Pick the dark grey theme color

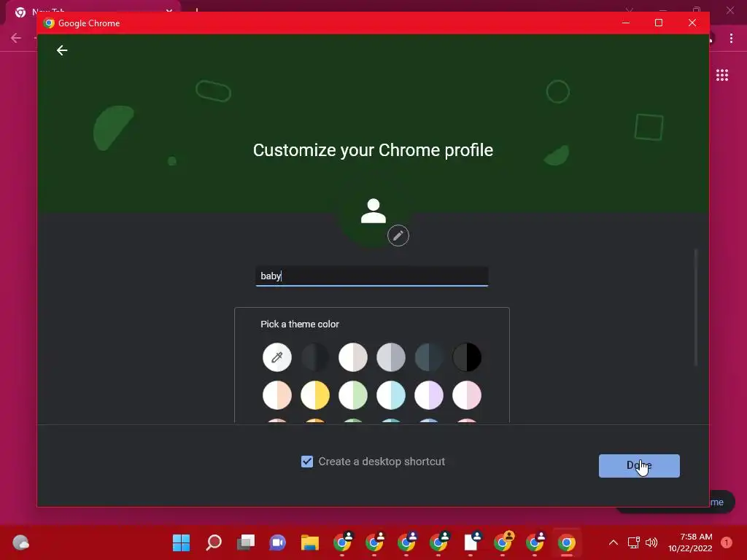[315, 357]
